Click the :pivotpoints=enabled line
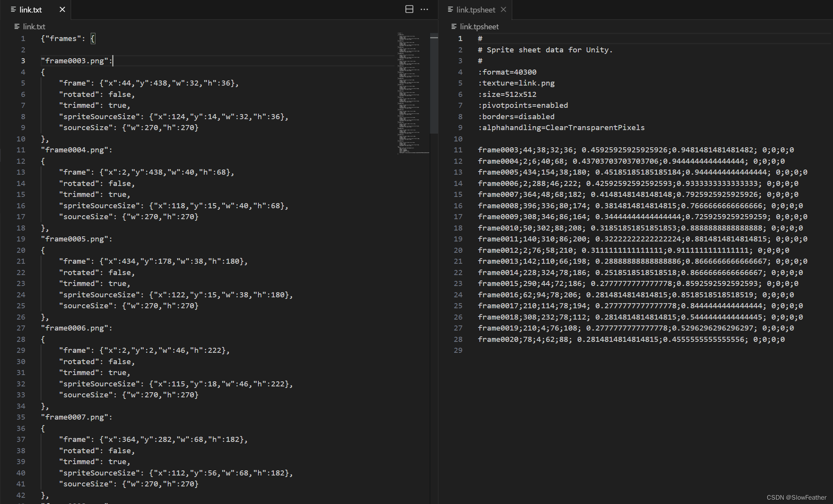The width and height of the screenshot is (833, 504). [x=523, y=105]
